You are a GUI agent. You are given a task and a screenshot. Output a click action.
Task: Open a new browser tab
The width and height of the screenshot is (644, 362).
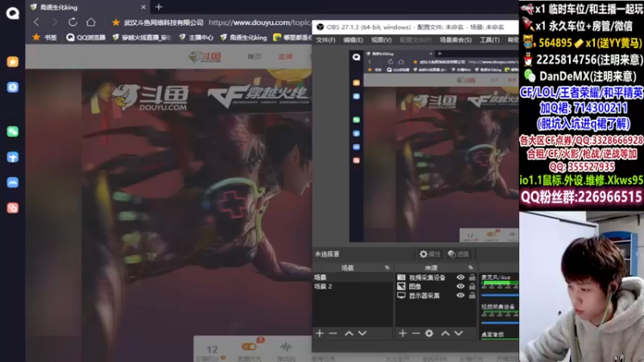[x=159, y=7]
